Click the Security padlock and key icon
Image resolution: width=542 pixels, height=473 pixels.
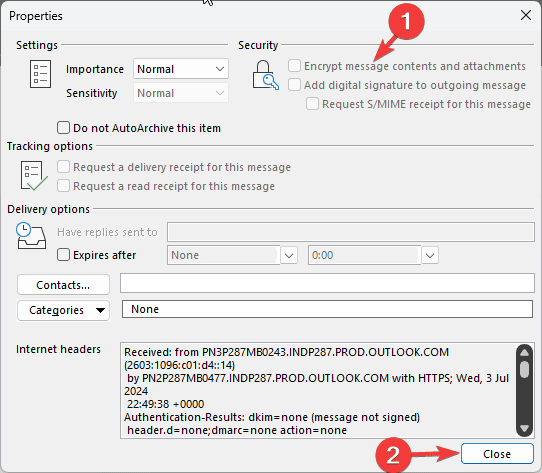265,75
